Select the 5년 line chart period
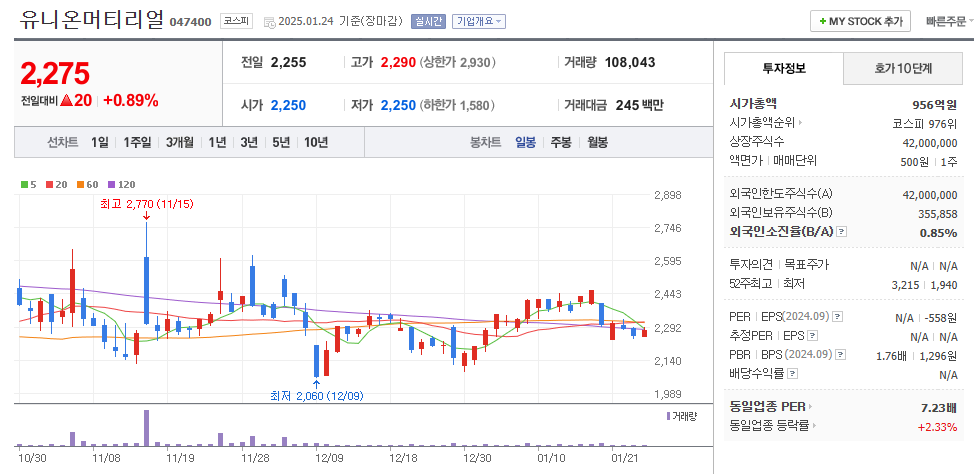Image resolution: width=975 pixels, height=474 pixels. click(x=281, y=142)
